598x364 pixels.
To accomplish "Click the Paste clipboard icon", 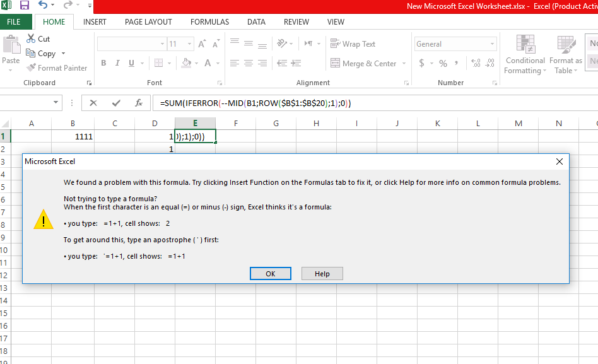I will coord(11,45).
